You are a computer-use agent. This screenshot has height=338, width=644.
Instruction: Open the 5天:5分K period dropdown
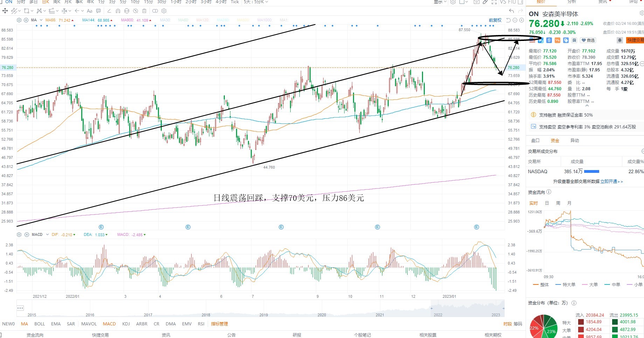pos(256,2)
